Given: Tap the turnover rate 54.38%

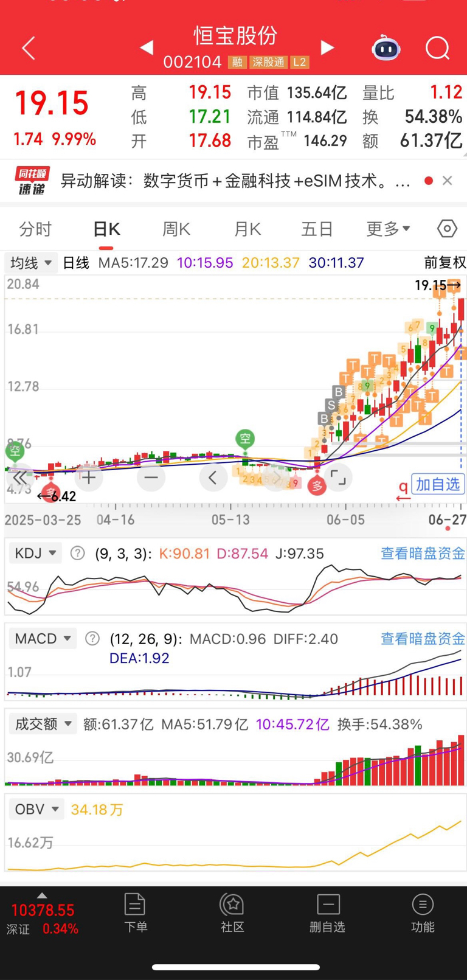Looking at the screenshot, I should [x=434, y=117].
